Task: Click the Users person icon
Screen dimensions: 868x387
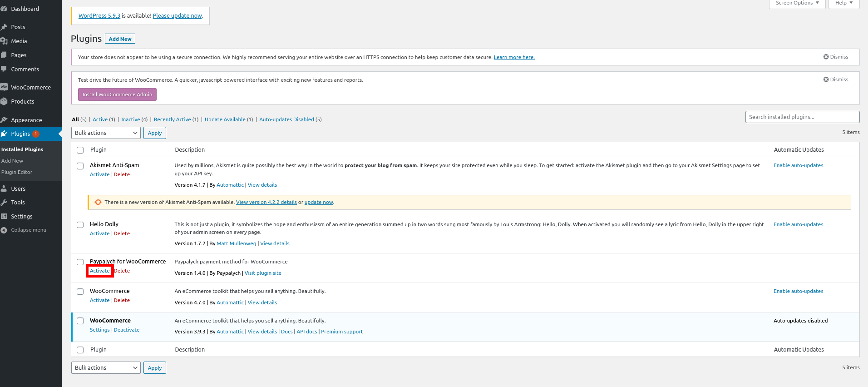Action: (4, 189)
